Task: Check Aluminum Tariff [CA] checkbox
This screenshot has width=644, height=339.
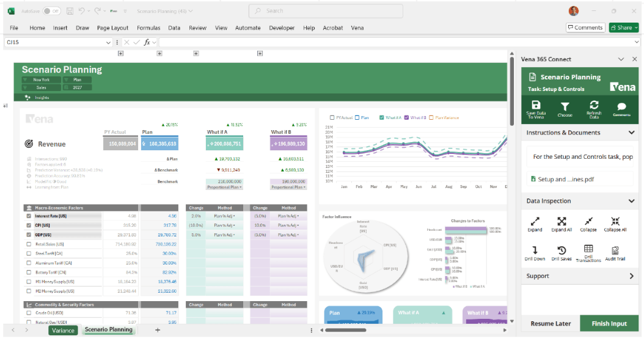Action: pyautogui.click(x=29, y=263)
